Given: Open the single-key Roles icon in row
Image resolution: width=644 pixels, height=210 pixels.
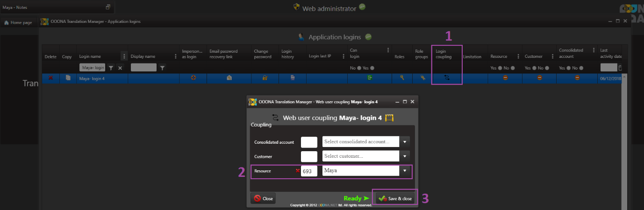Looking at the screenshot, I should pyautogui.click(x=401, y=78).
